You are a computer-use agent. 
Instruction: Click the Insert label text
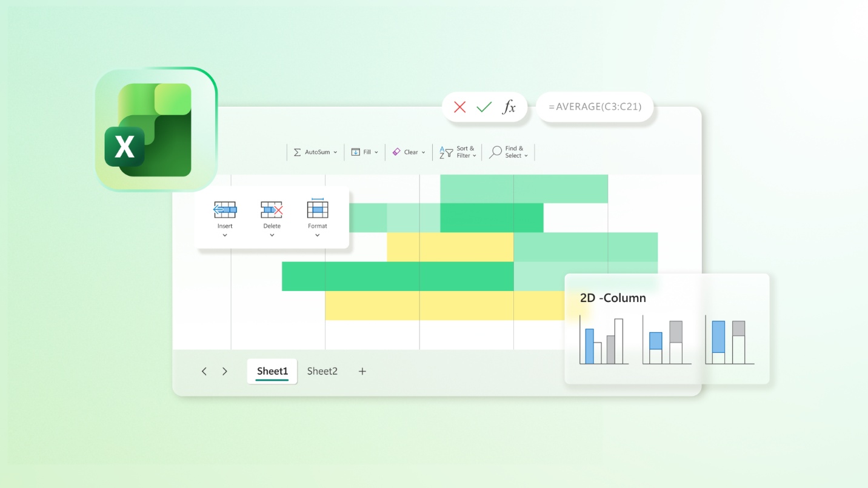click(225, 226)
